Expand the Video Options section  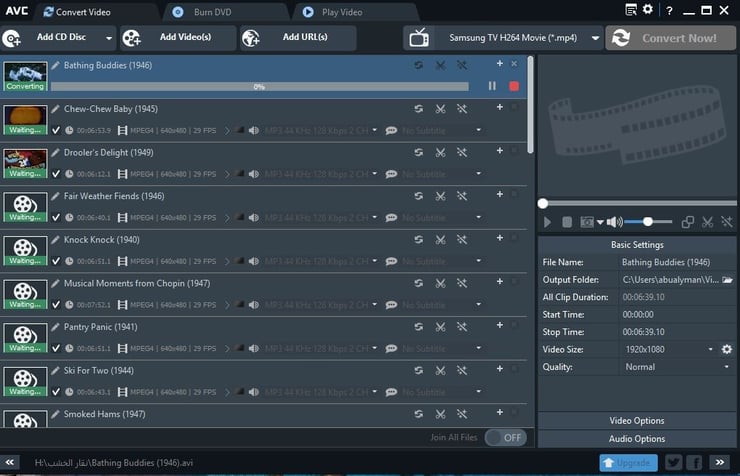tap(637, 421)
